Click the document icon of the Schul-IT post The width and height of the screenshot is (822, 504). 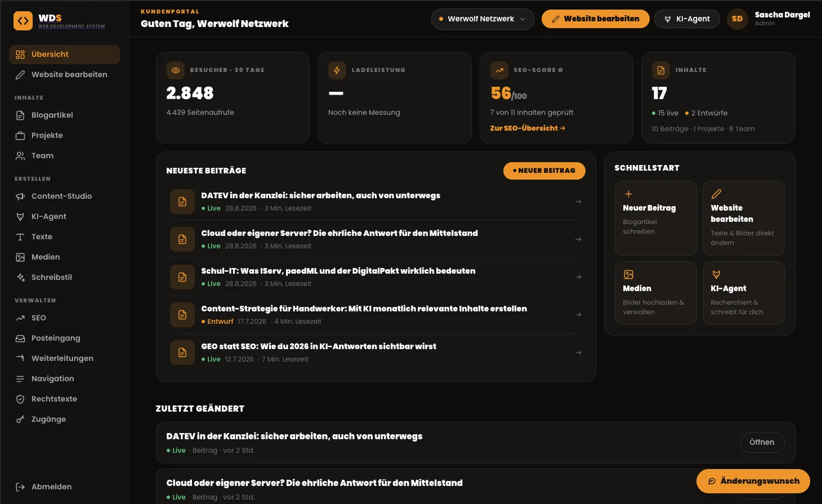[x=182, y=277]
